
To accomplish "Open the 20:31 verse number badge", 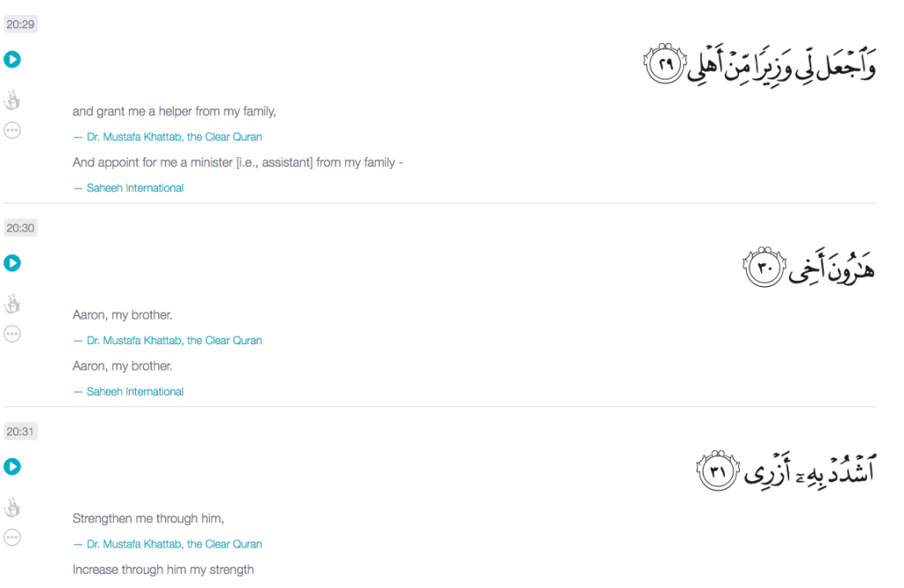I will point(20,431).
